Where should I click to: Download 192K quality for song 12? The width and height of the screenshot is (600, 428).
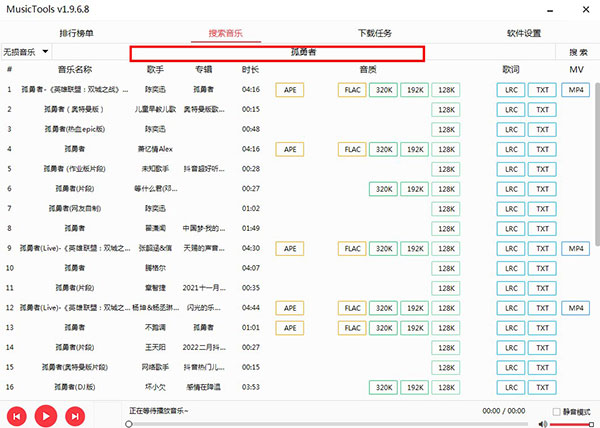(415, 307)
